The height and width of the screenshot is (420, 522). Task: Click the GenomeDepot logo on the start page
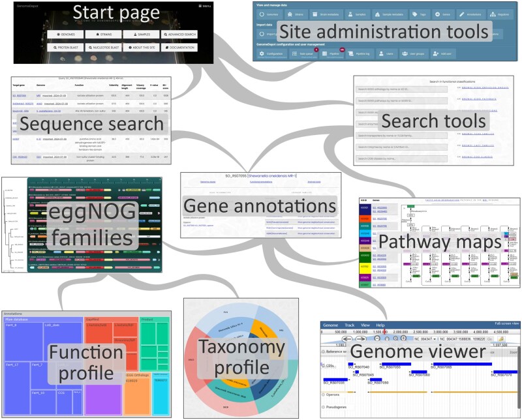point(26,6)
